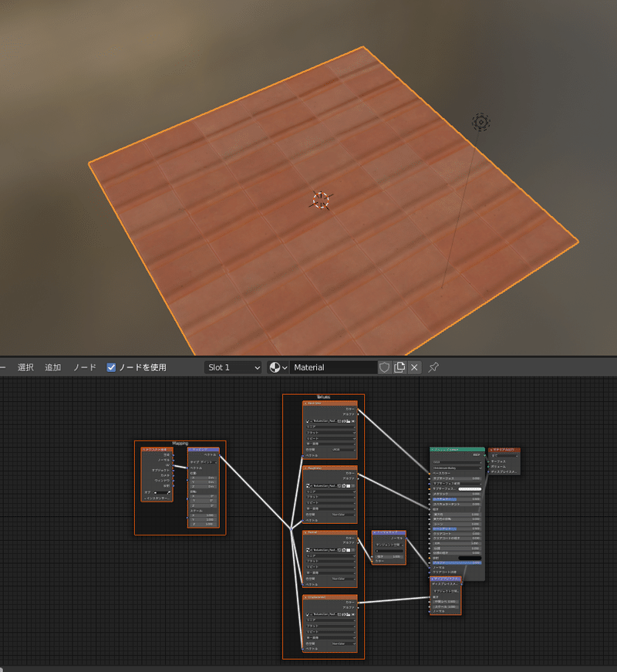Select the Principled BSDF node header
The image size is (617, 672).
457,450
